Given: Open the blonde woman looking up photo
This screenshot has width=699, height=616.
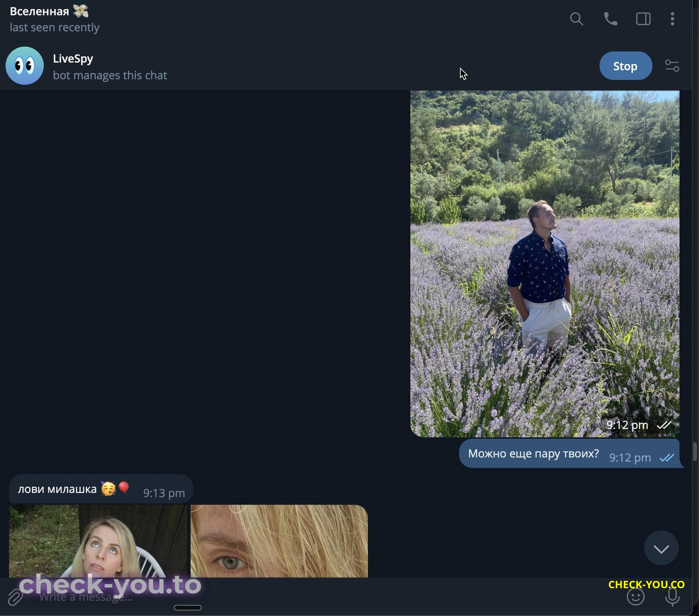Looking at the screenshot, I should click(98, 541).
